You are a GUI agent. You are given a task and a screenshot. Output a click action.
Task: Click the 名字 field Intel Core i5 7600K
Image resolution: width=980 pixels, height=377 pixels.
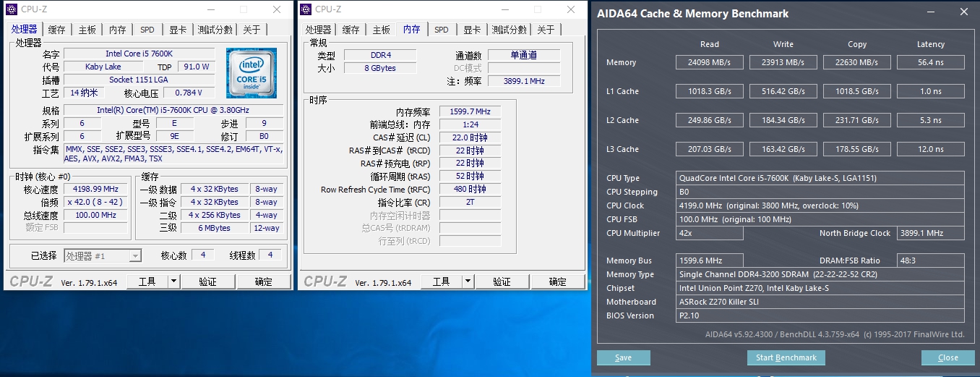tap(139, 54)
